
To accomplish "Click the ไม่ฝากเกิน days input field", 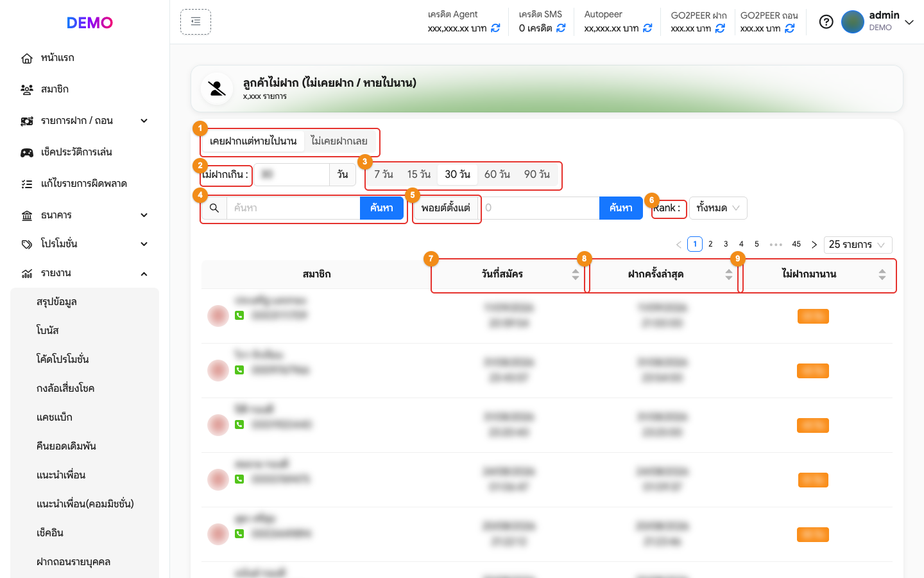I will pos(292,175).
